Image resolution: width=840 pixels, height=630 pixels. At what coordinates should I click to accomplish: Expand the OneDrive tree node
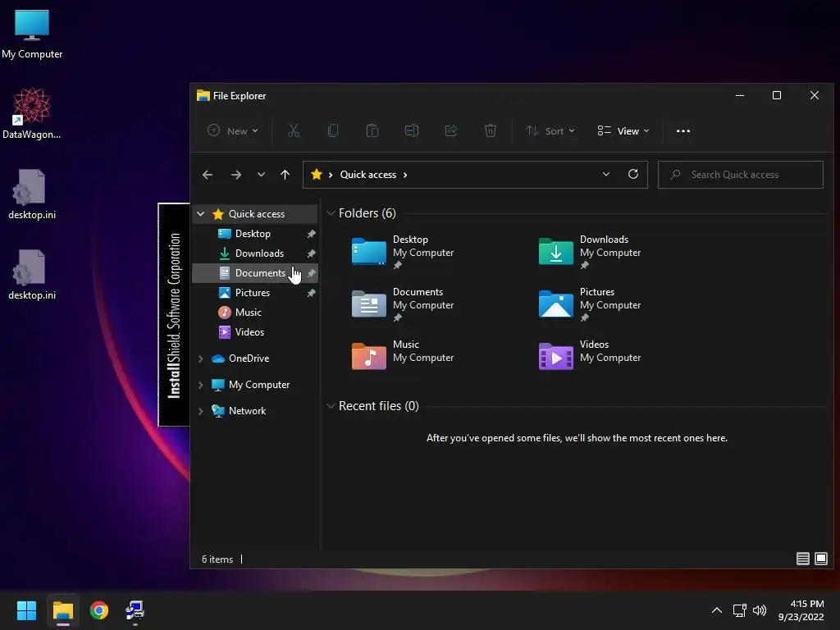tap(200, 358)
